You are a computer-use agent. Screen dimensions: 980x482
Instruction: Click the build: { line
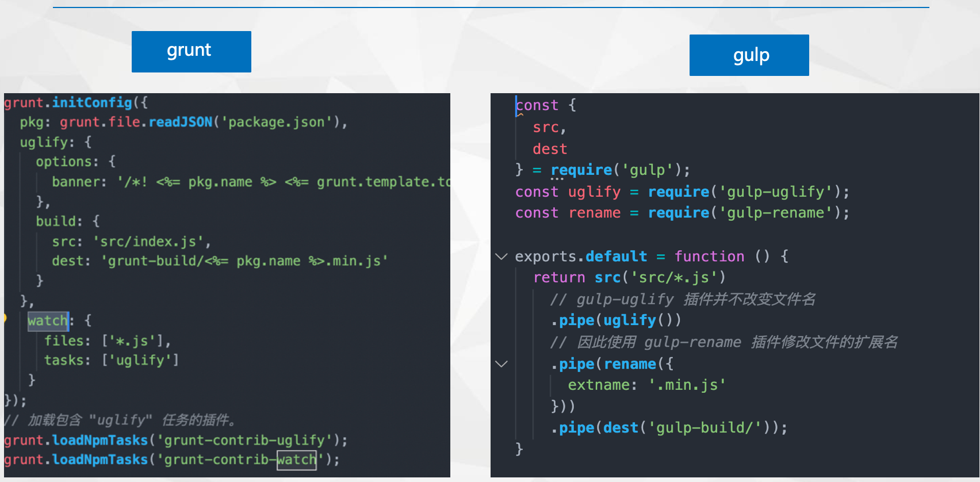(x=68, y=221)
